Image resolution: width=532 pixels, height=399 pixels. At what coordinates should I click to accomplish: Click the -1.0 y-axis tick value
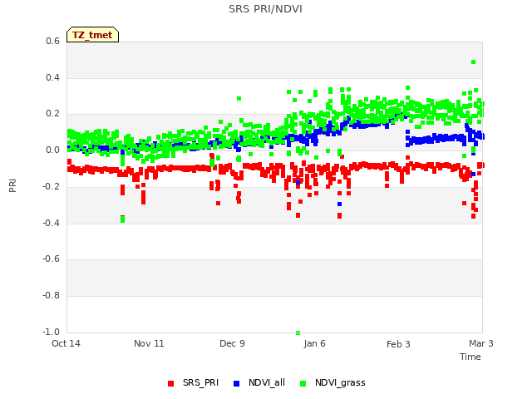point(51,332)
